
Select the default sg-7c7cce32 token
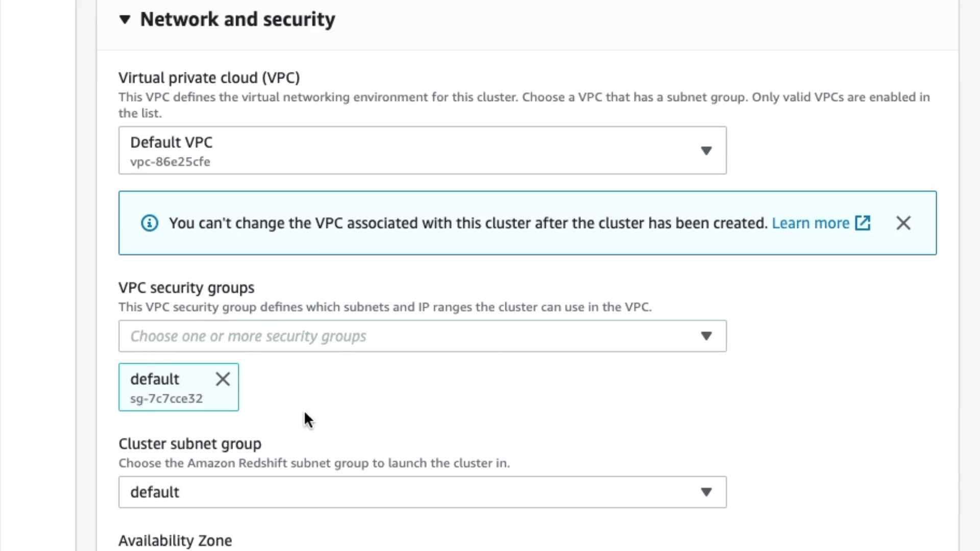[x=166, y=388]
